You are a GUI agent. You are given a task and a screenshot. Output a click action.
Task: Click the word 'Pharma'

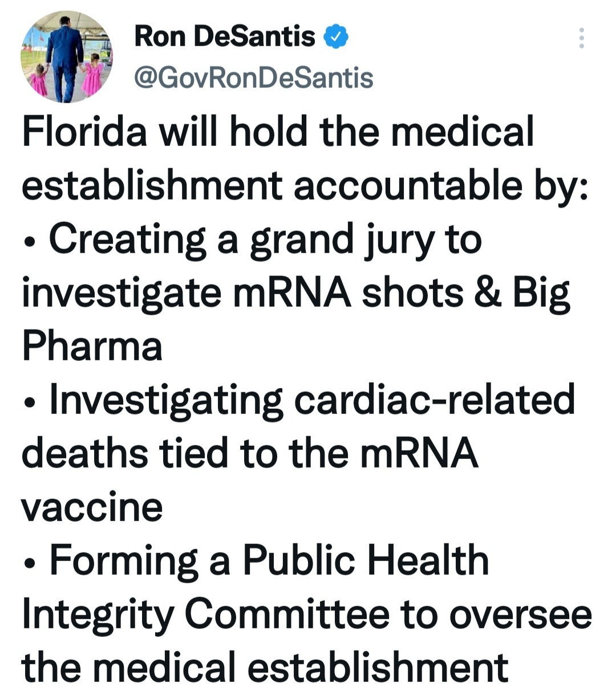click(x=92, y=346)
